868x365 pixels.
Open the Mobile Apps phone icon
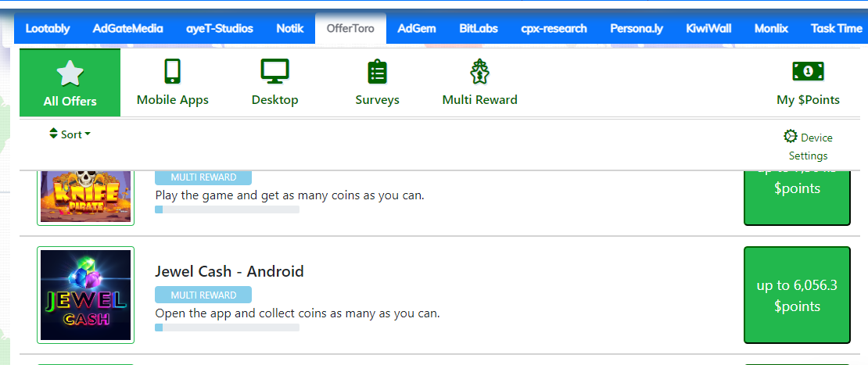pos(172,71)
